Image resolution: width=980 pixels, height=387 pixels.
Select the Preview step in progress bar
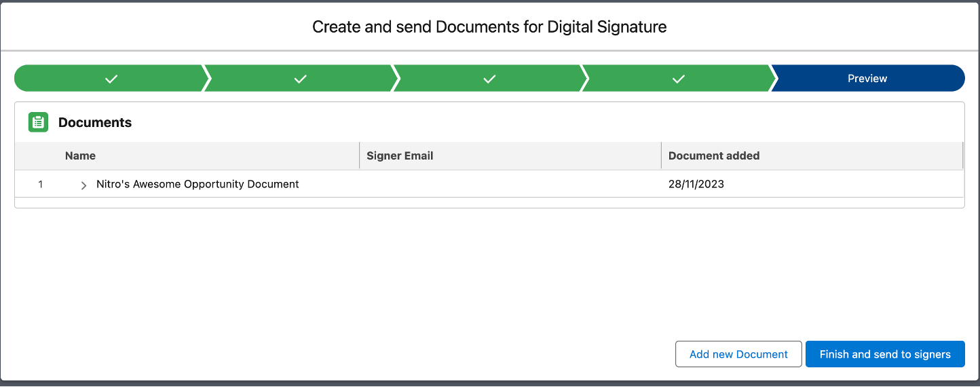867,79
